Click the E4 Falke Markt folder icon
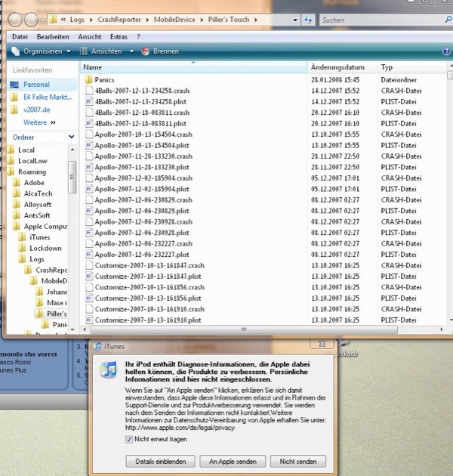 pos(14,97)
